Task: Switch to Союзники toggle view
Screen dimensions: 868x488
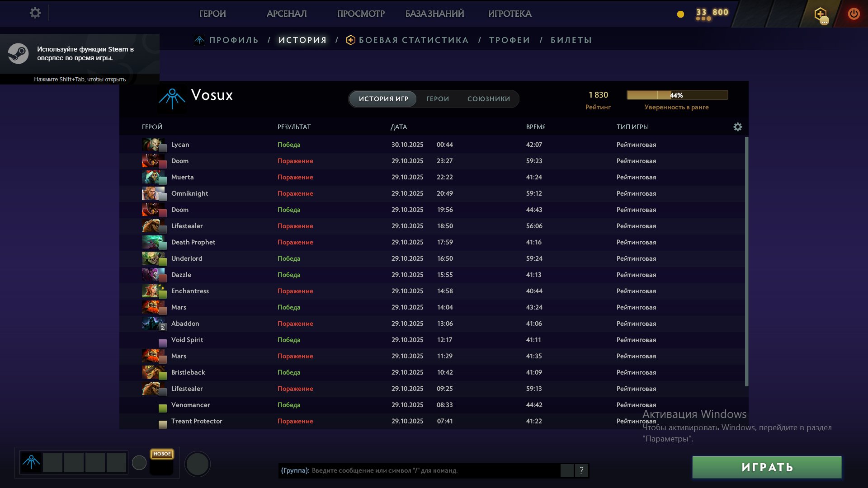Action: click(488, 99)
